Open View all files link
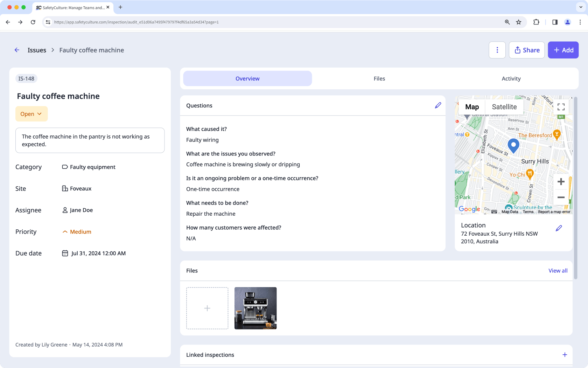This screenshot has height=368, width=588. [x=558, y=270]
